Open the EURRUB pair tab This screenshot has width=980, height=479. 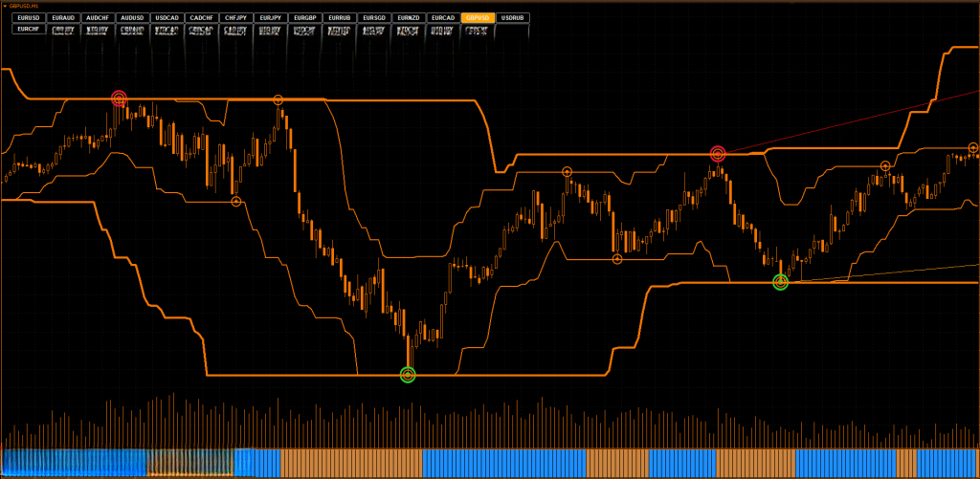[340, 18]
